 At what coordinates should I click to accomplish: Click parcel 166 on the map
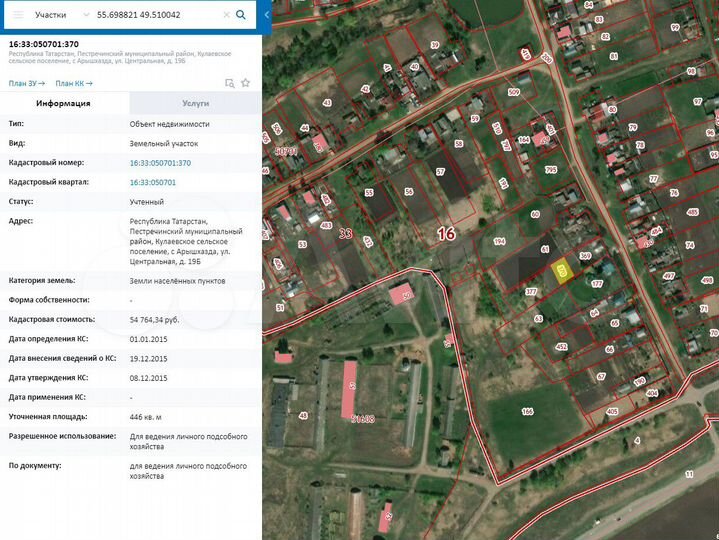[x=527, y=411]
